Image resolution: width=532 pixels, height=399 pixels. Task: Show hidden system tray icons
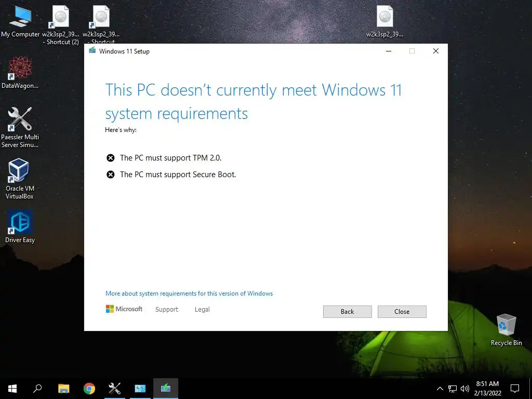click(x=440, y=389)
